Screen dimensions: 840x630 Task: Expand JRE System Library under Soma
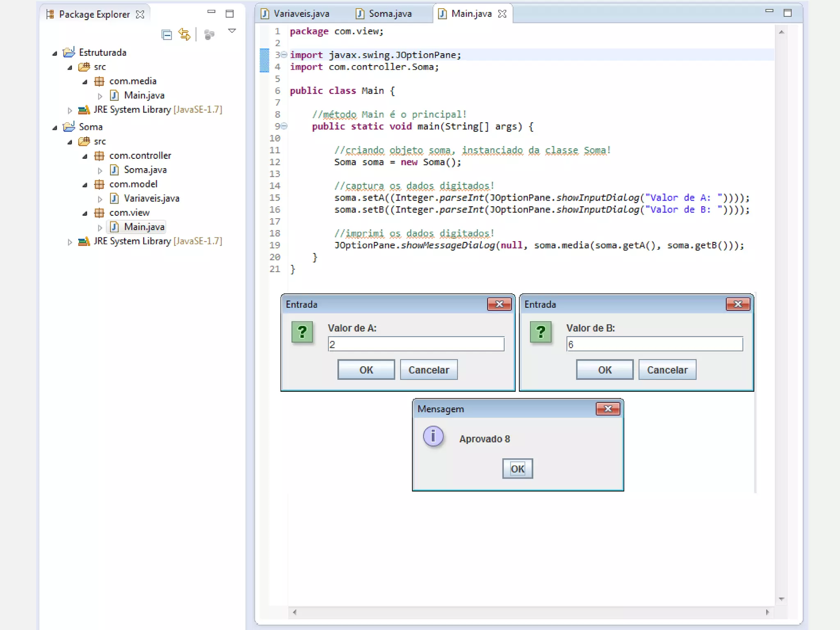[x=70, y=242]
